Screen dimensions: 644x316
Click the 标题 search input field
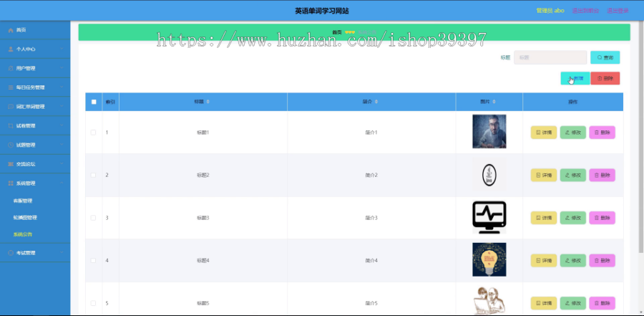[550, 57]
